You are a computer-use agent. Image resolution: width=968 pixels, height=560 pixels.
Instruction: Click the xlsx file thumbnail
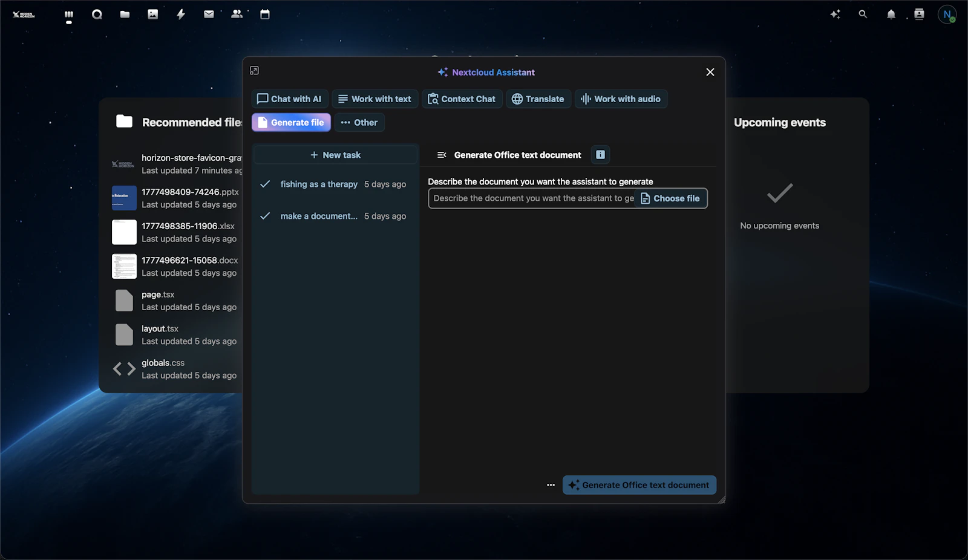[x=124, y=232]
